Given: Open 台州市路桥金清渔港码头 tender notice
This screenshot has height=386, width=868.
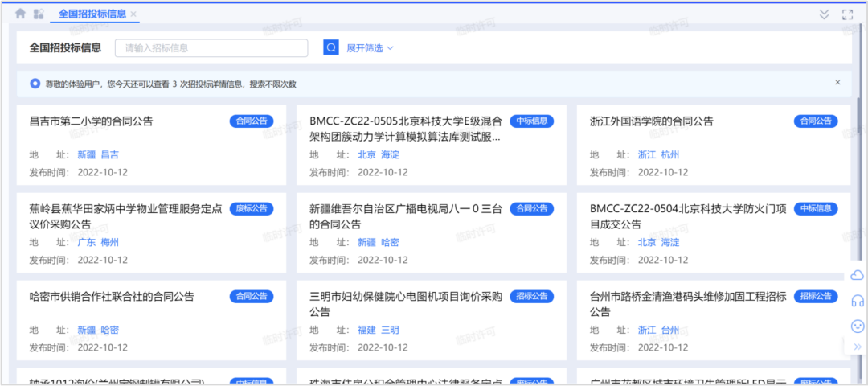Looking at the screenshot, I should click(688, 304).
